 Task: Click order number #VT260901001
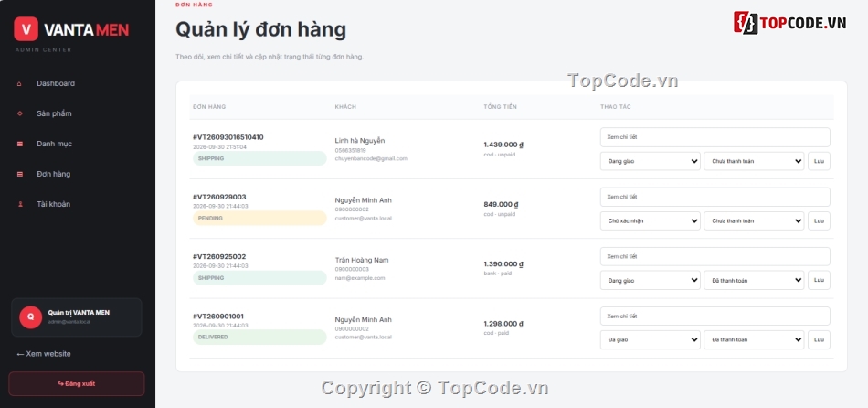(x=219, y=317)
